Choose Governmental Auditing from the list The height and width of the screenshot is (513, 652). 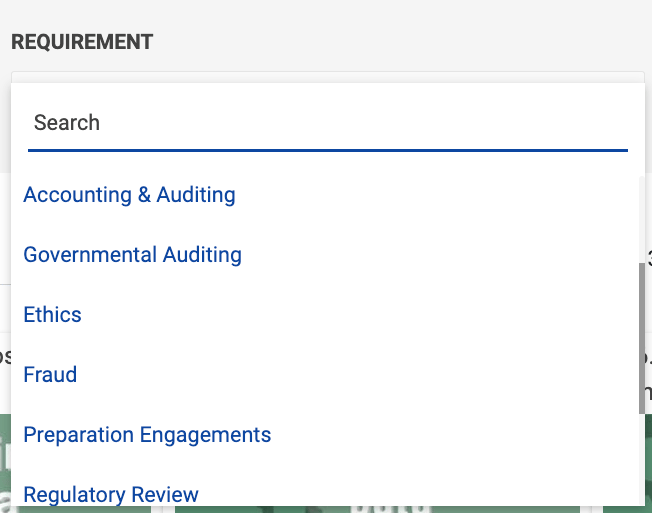(132, 255)
